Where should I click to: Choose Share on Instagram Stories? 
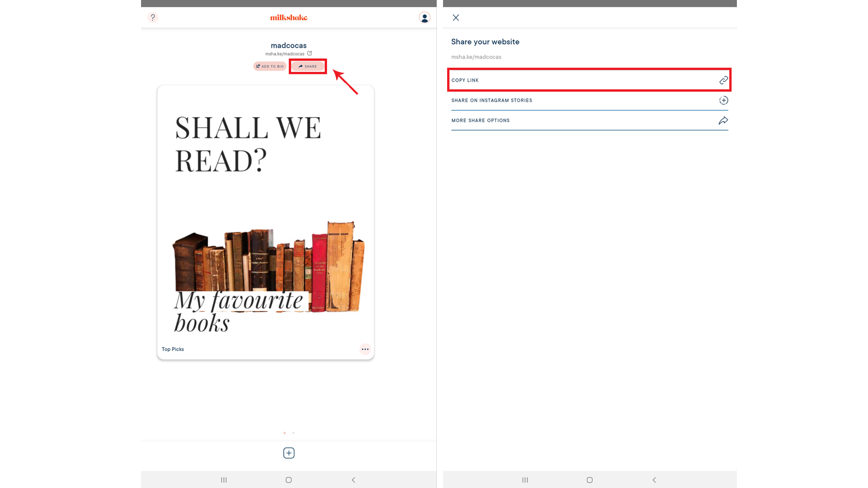590,100
